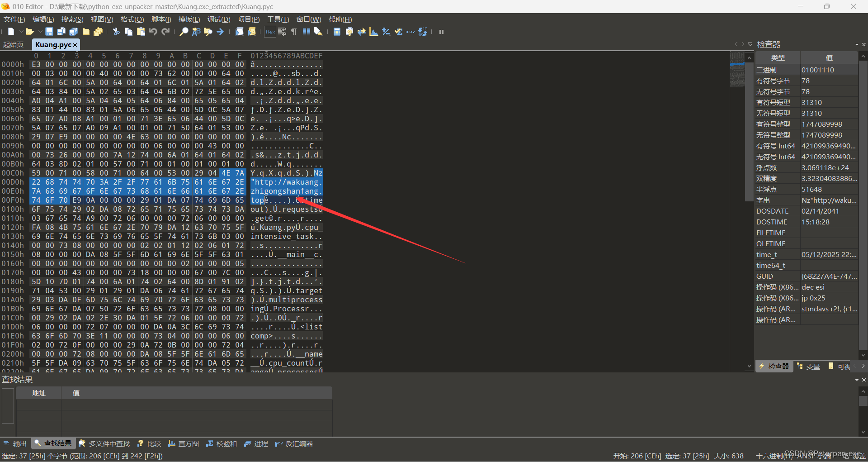Open the 校验和 checksum tab

[x=222, y=444]
